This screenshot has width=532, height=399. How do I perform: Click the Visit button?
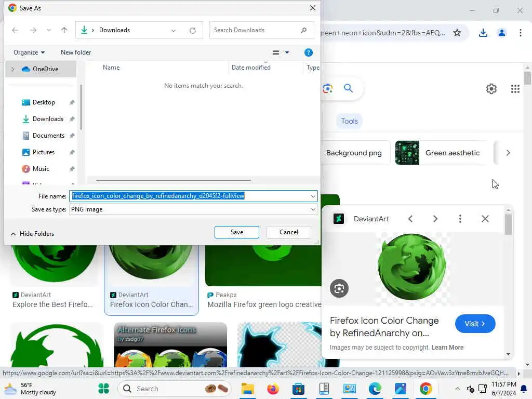point(475,324)
